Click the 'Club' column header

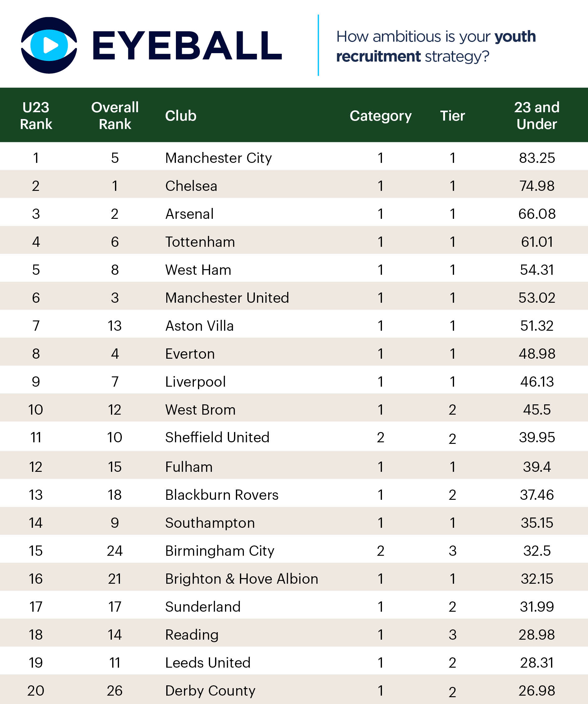pos(181,116)
